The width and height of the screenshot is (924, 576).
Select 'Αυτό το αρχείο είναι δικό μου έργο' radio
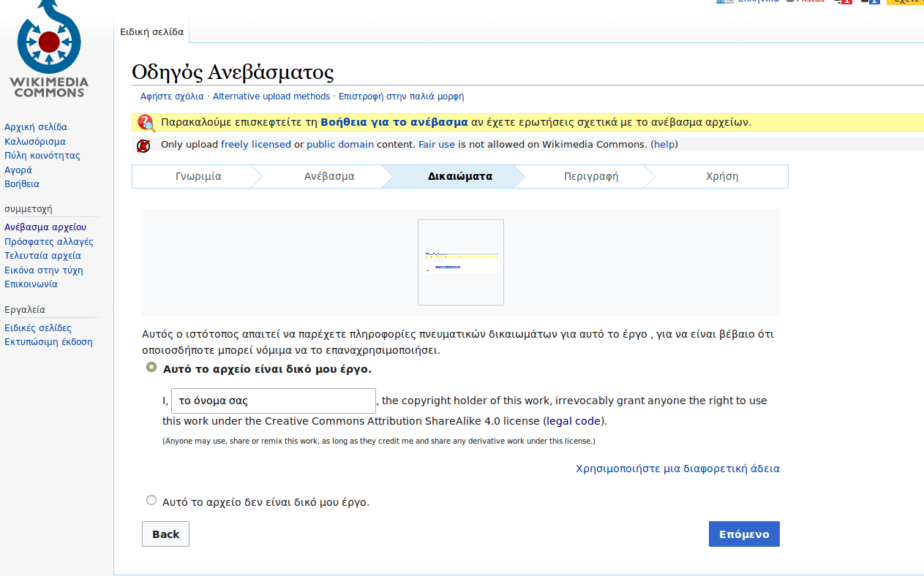coord(151,368)
